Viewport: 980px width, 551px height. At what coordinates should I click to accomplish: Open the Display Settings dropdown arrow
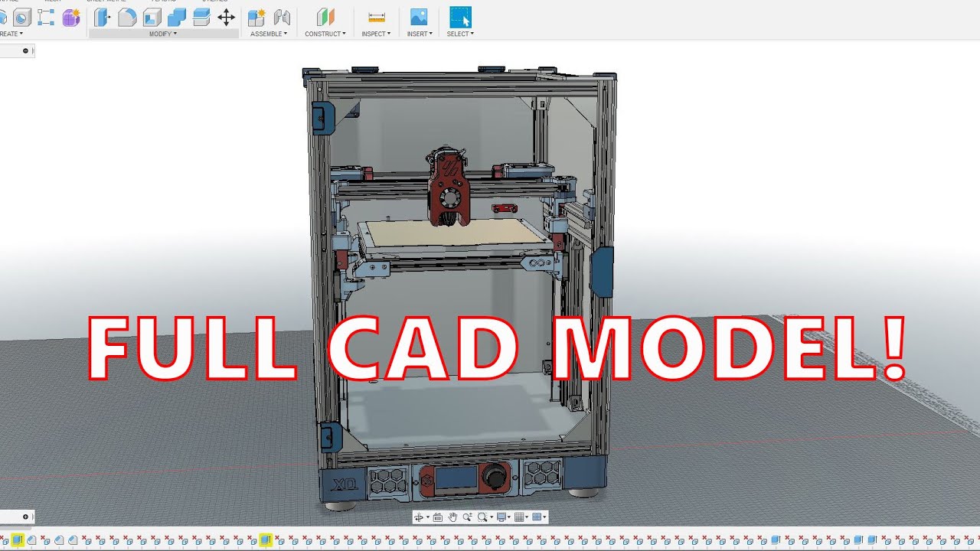(510, 518)
